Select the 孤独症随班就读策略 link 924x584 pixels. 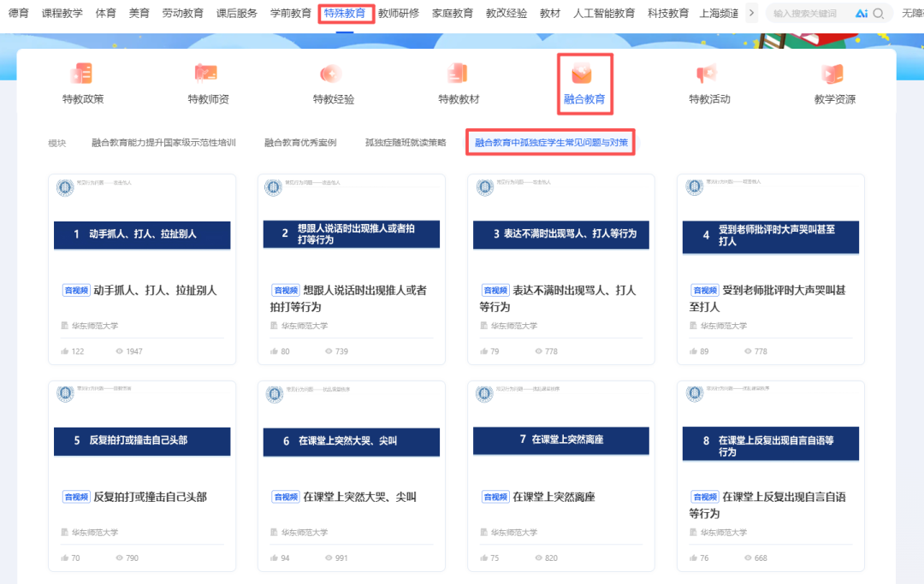click(x=404, y=142)
